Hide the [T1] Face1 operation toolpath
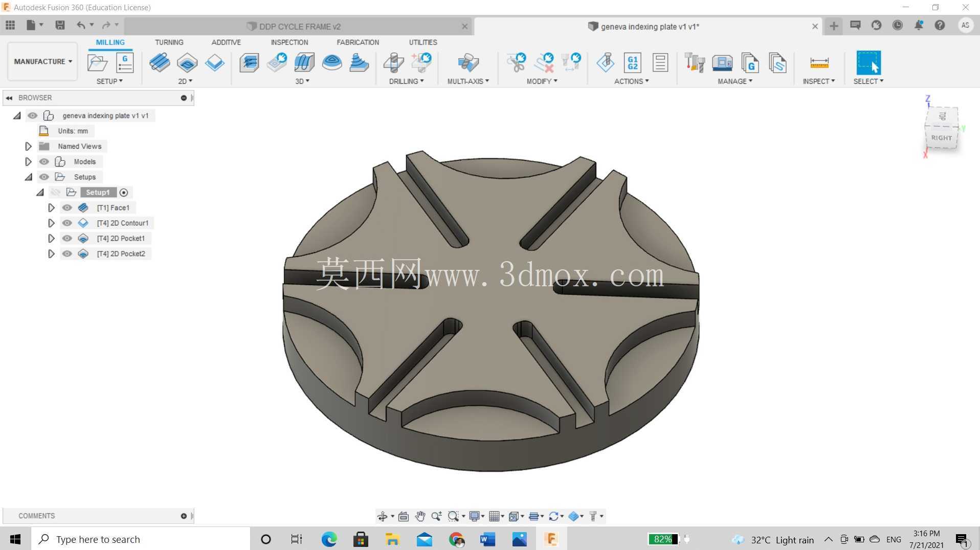The height and width of the screenshot is (550, 980). 67,208
